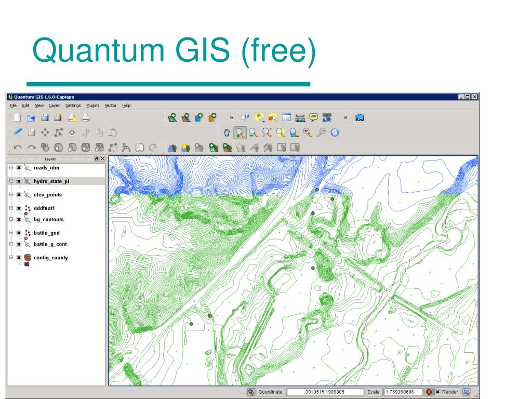The height and width of the screenshot is (399, 532).
Task: Select the hydro_state_pl layer name
Action: [51, 181]
